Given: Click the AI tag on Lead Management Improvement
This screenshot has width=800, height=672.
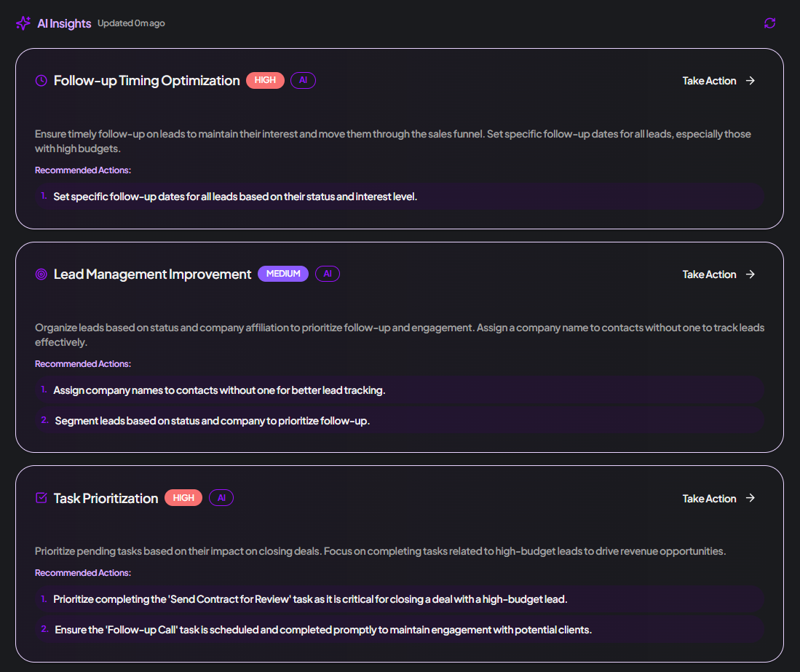Looking at the screenshot, I should 328,274.
